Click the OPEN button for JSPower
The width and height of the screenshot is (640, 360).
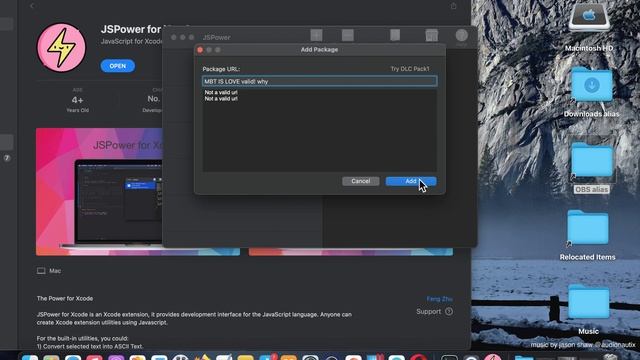coord(118,66)
